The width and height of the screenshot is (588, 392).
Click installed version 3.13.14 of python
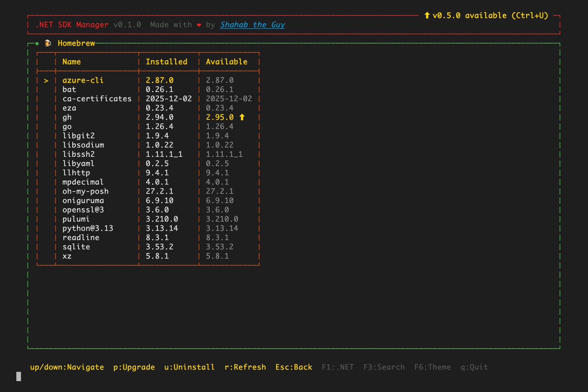click(162, 228)
